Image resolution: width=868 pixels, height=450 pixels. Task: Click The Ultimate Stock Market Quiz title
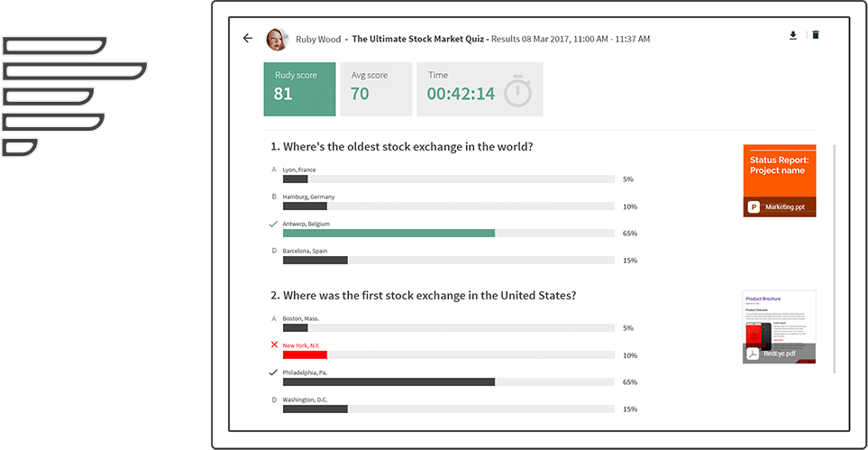(418, 39)
